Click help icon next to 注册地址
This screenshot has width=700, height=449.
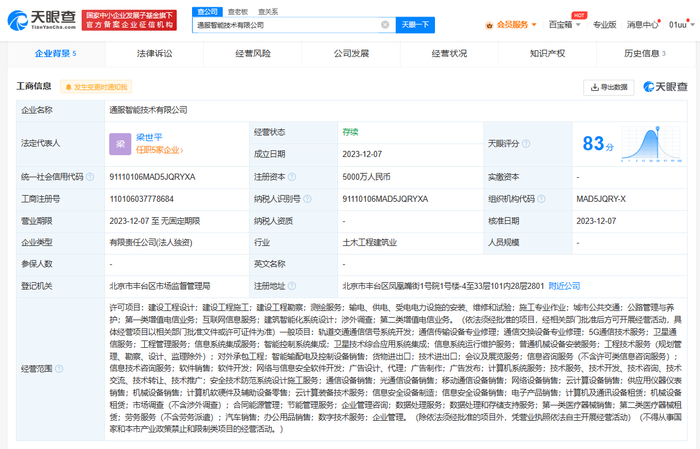[292, 286]
